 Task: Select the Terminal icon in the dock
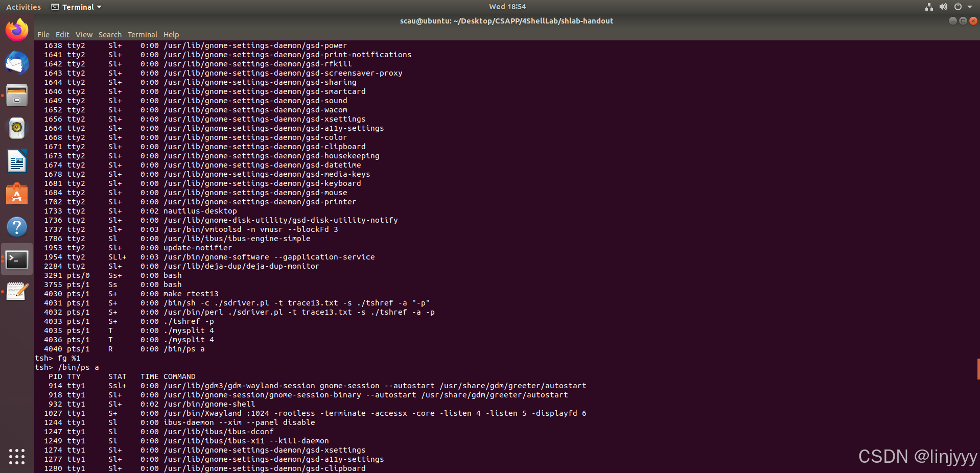[17, 259]
